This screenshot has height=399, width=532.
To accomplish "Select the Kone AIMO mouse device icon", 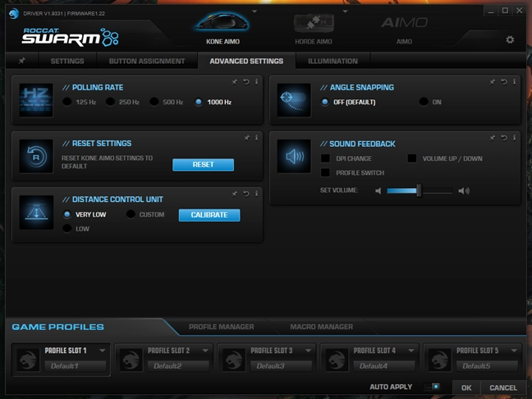I will pyautogui.click(x=222, y=23).
